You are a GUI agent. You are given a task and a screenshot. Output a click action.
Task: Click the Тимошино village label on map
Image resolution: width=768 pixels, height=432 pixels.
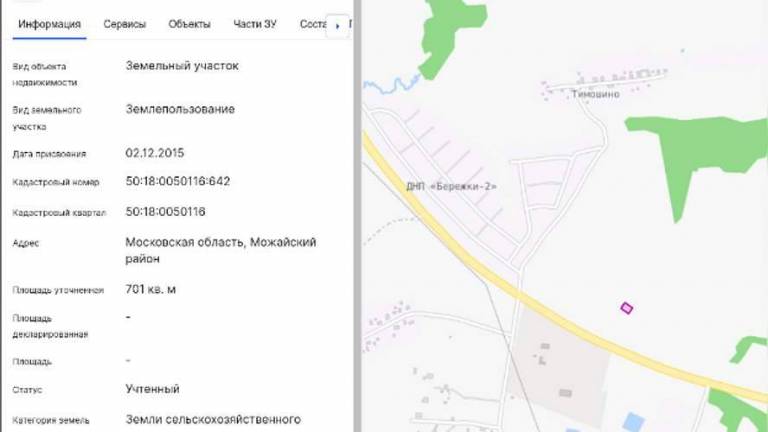coord(595,94)
